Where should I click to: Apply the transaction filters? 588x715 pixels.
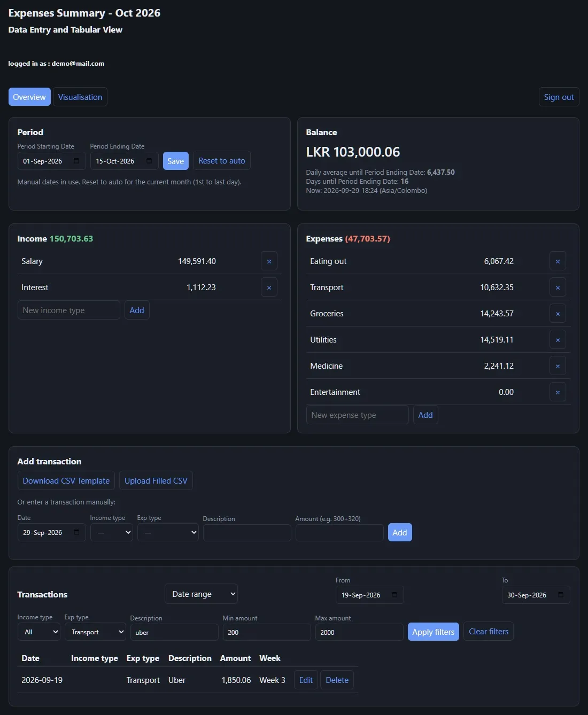[433, 632]
